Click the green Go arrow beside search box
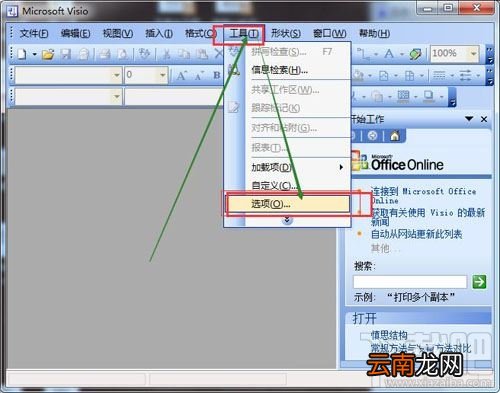Screen dimensions: 500x393 pos(479,282)
